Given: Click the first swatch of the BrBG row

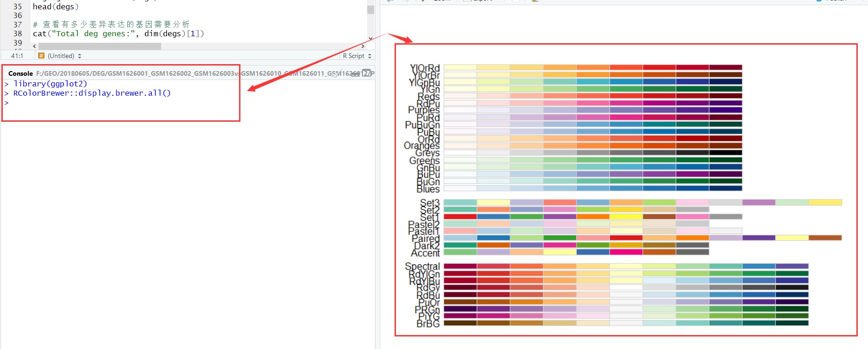Looking at the screenshot, I should [x=460, y=323].
